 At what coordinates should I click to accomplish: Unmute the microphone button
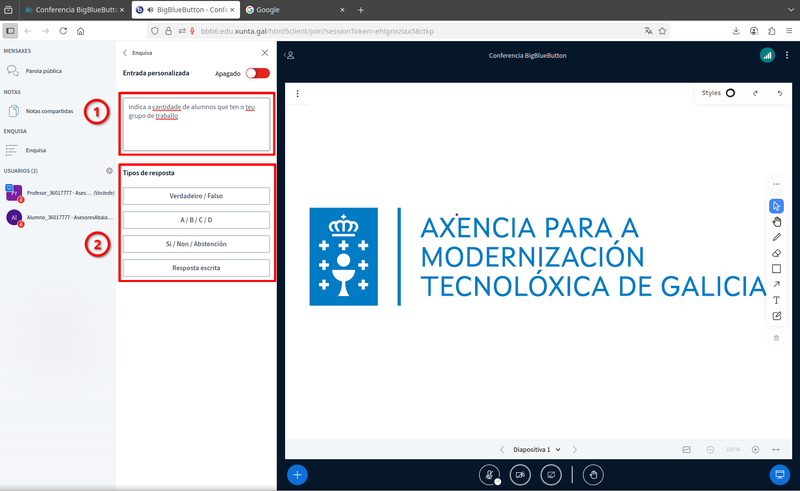pos(489,475)
